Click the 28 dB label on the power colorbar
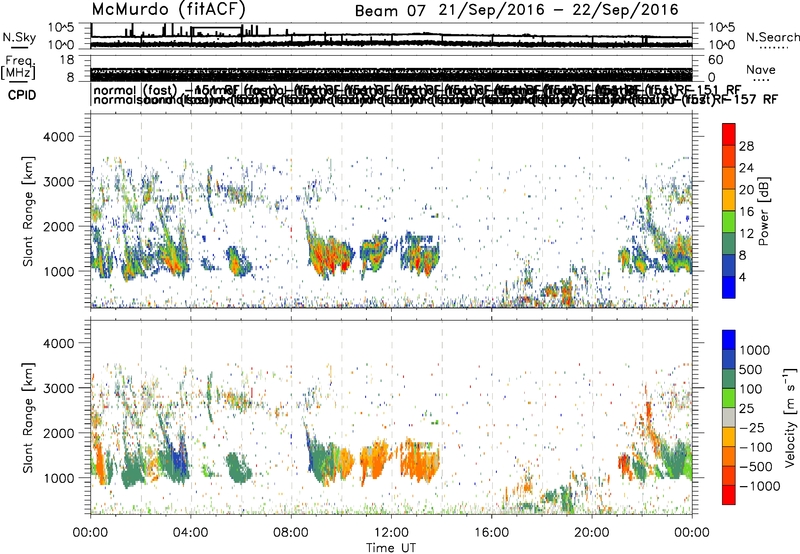This screenshot has height=554, width=800. click(x=746, y=146)
